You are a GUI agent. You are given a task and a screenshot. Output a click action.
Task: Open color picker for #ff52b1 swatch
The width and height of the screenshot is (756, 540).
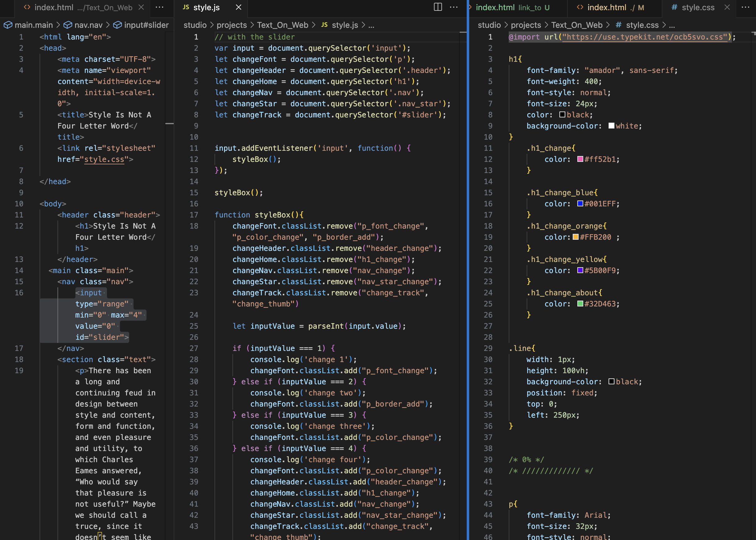pos(580,159)
